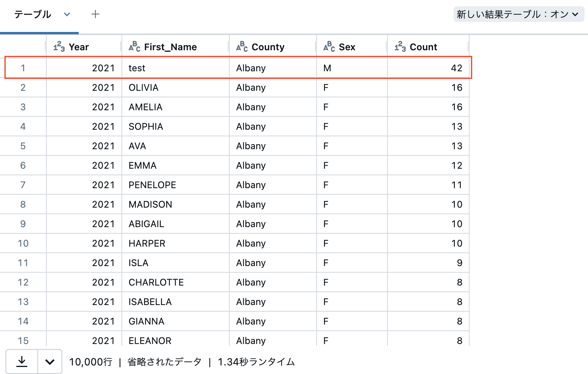Click the Year 2021 in the OLIVIA row

click(x=103, y=87)
